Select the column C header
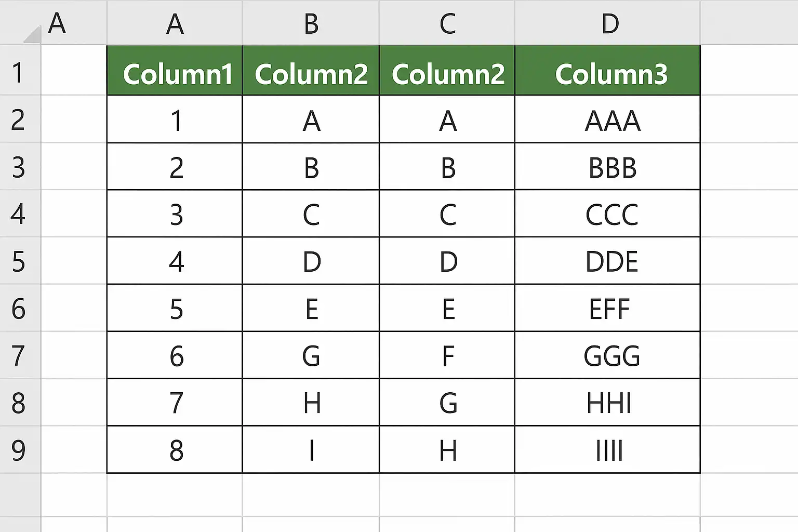 click(447, 23)
